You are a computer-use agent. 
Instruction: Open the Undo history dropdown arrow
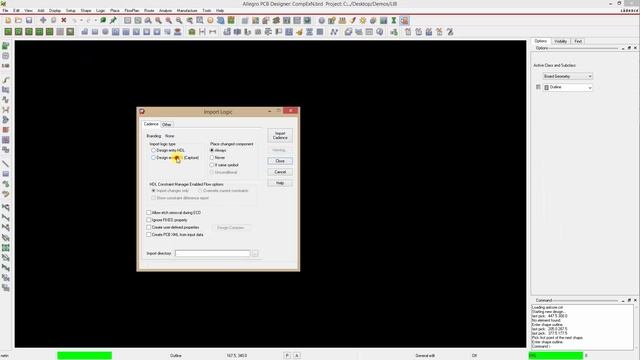point(81,20)
